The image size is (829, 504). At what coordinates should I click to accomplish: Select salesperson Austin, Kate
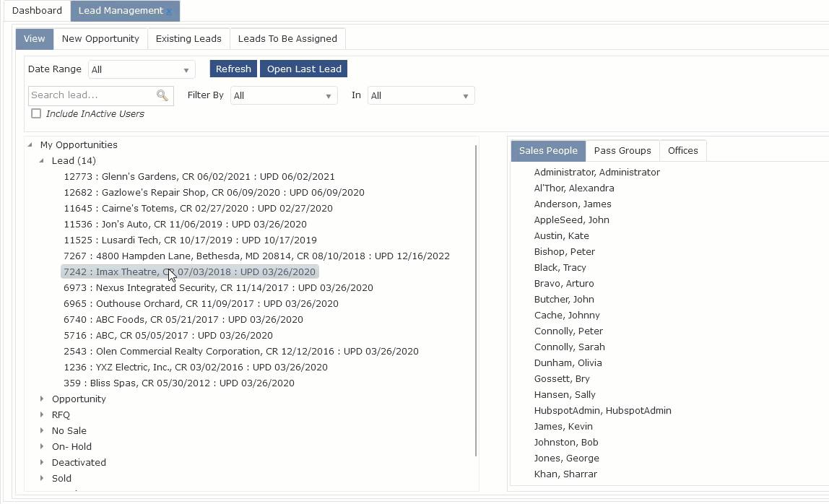[562, 236]
